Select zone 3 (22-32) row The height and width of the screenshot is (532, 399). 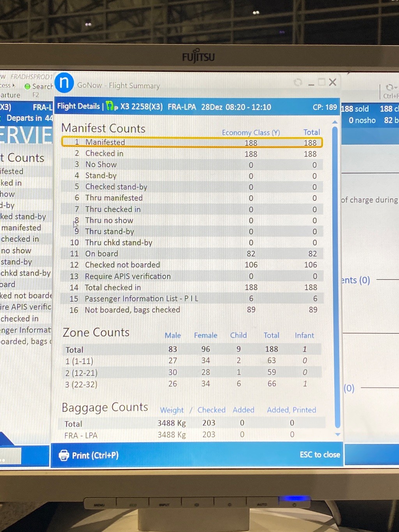(x=192, y=384)
